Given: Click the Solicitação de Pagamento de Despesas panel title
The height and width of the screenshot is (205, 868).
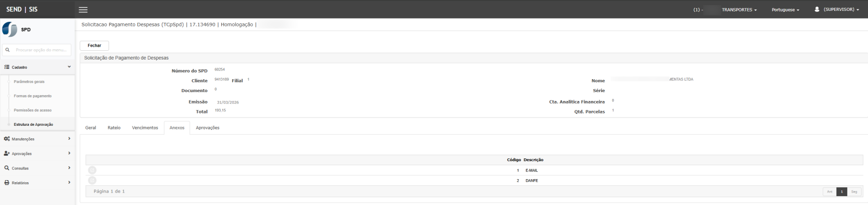Looking at the screenshot, I should [x=126, y=58].
